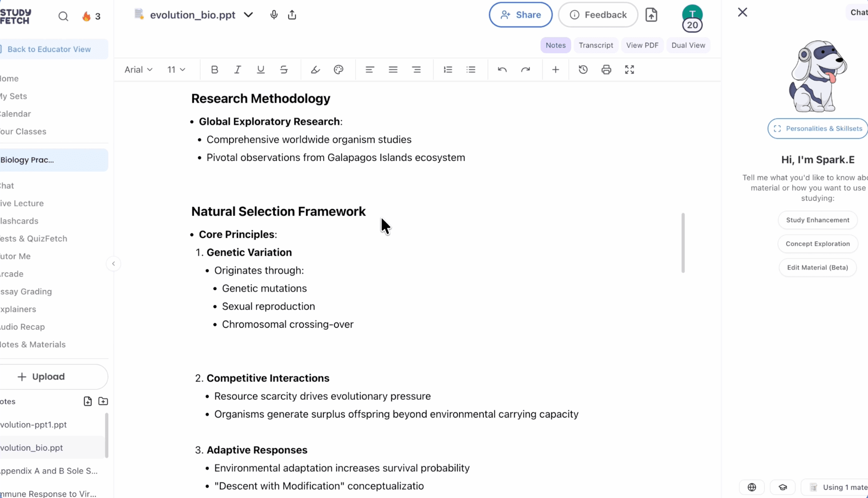The height and width of the screenshot is (498, 868).
Task: Open the Arial font dropdown
Action: point(138,70)
